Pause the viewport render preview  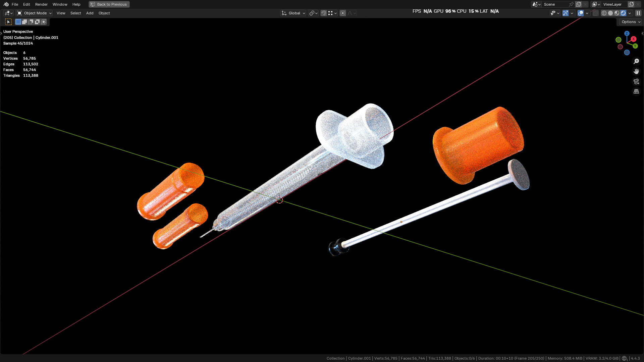pos(638,13)
